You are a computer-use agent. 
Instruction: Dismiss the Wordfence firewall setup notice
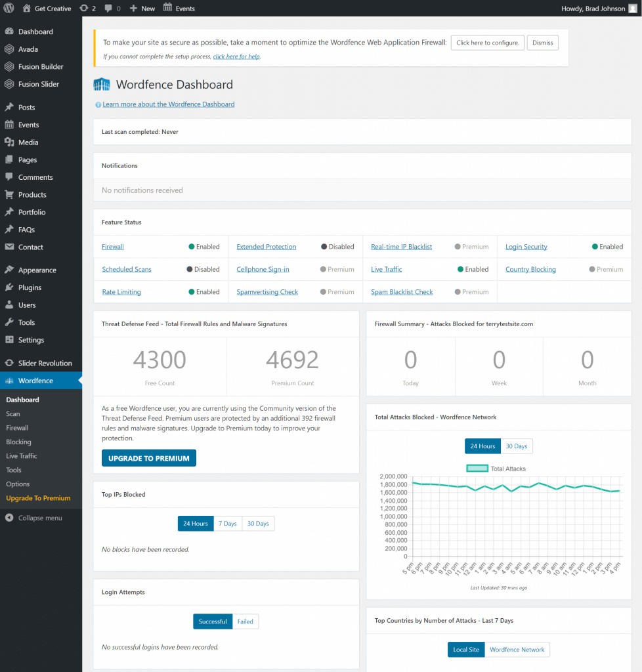point(543,42)
